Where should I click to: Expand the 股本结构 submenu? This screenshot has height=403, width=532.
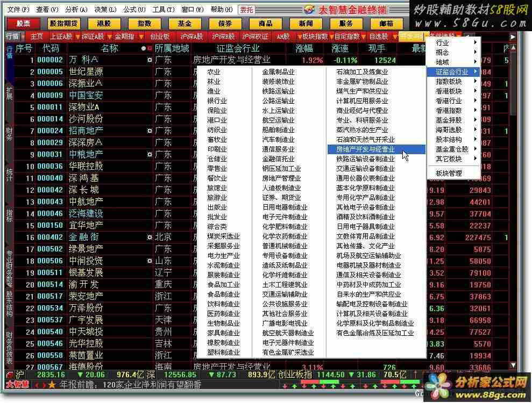453,139
